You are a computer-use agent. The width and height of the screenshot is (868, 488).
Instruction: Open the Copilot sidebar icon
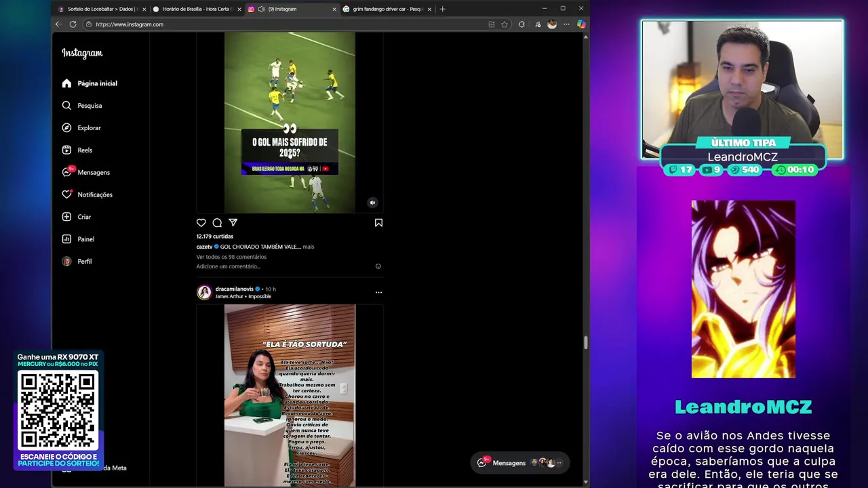(581, 24)
